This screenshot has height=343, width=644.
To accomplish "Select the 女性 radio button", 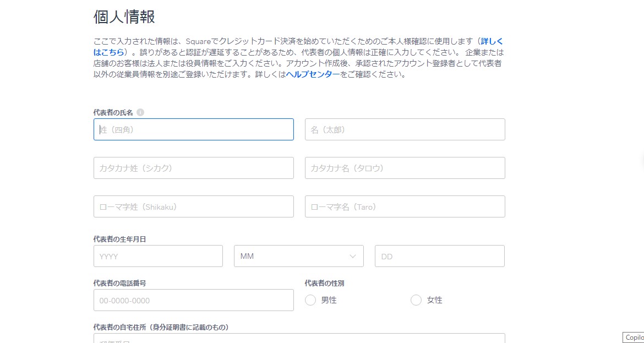I will coord(416,300).
